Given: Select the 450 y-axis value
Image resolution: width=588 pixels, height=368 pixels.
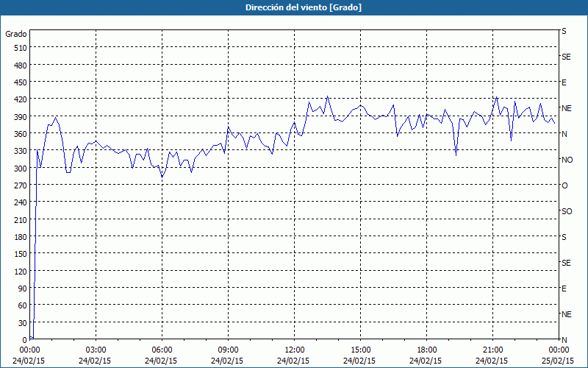Looking at the screenshot, I should tap(21, 82).
